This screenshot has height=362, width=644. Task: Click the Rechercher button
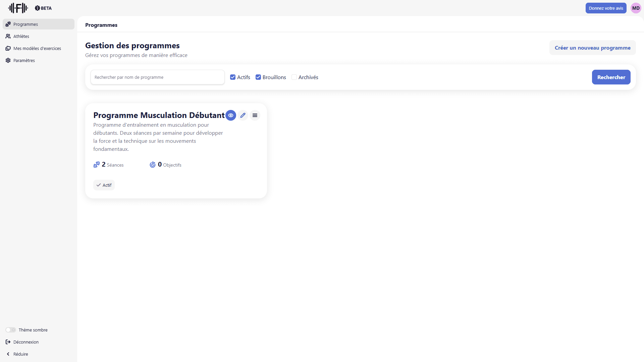[x=611, y=77]
